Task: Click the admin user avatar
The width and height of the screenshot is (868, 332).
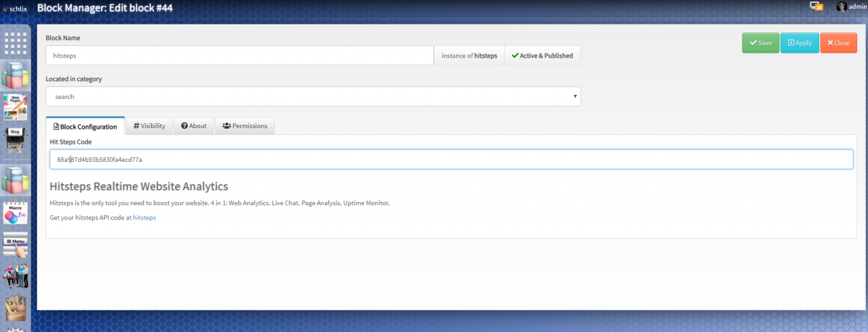Action: pos(842,7)
